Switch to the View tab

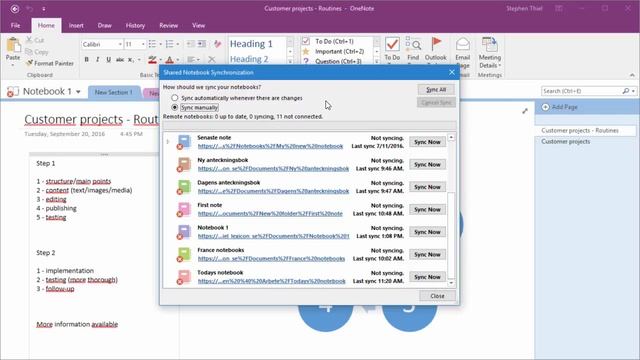pos(198,25)
